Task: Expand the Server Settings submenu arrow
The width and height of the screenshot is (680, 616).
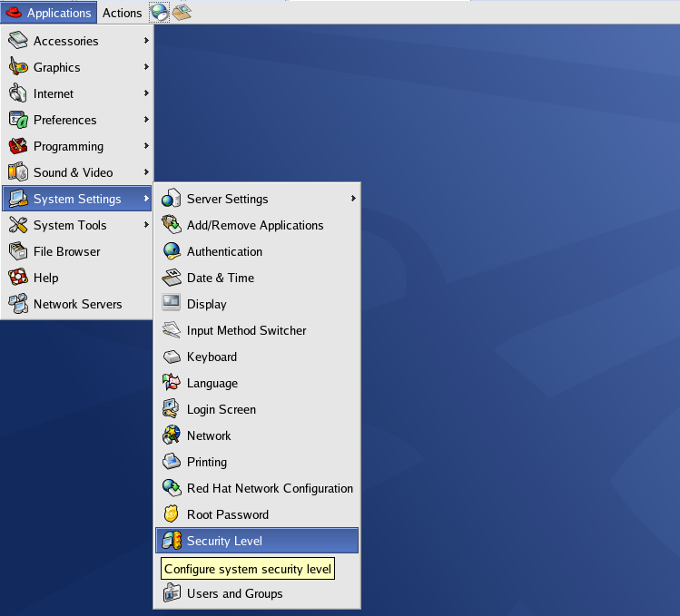Action: tap(352, 199)
